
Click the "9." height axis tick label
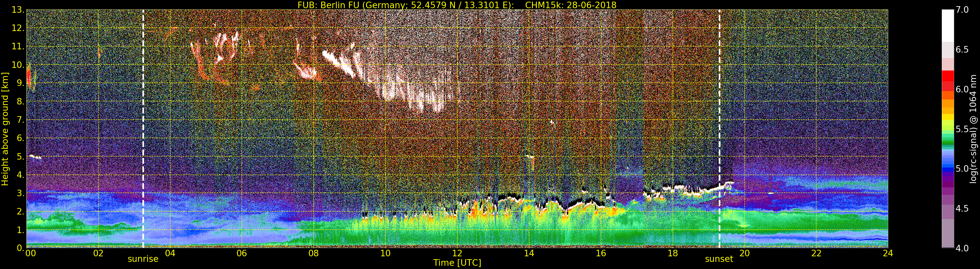(21, 83)
